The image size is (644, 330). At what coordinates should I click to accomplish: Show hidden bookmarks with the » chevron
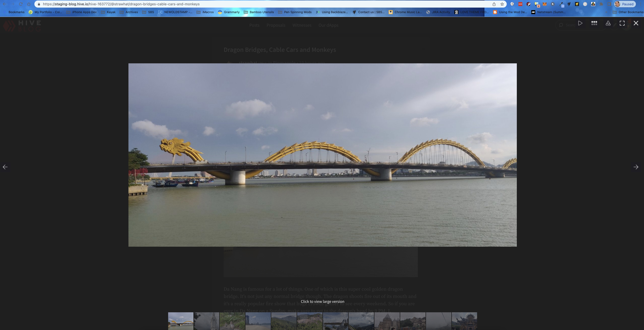click(x=606, y=12)
